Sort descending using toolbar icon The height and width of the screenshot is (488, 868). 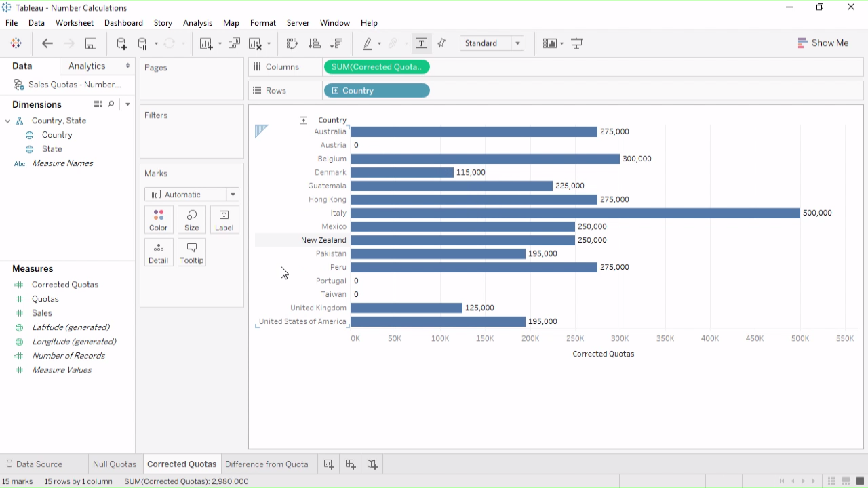click(336, 43)
